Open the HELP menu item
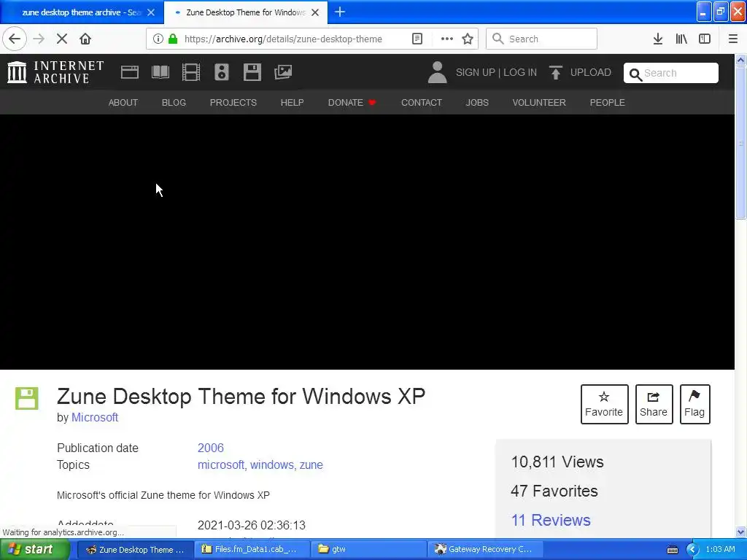This screenshot has height=560, width=747. [x=292, y=102]
